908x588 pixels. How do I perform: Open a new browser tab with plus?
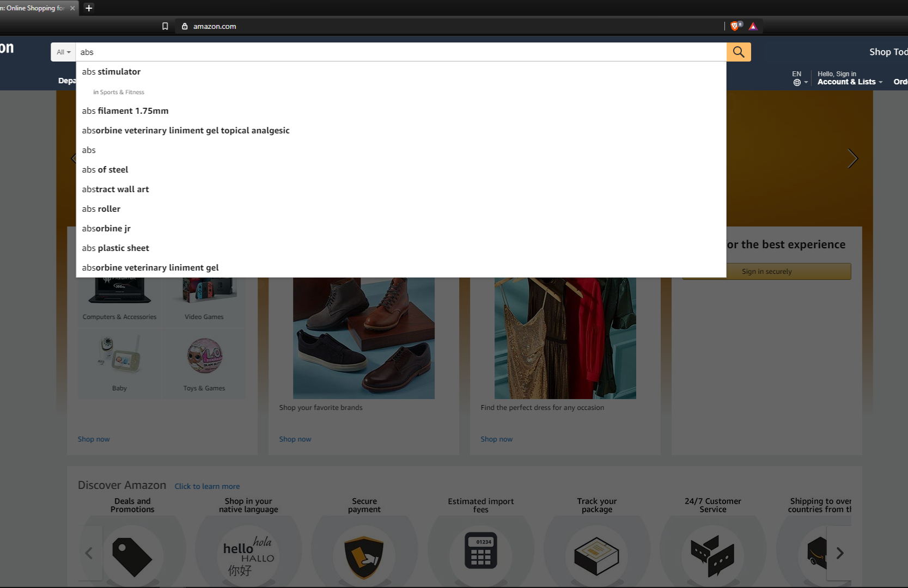[x=89, y=8]
